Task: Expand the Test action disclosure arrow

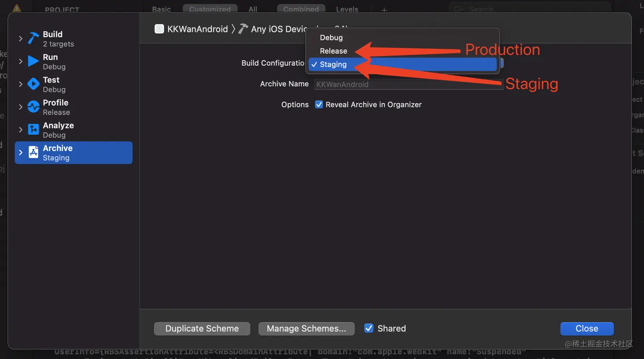Action: 20,84
